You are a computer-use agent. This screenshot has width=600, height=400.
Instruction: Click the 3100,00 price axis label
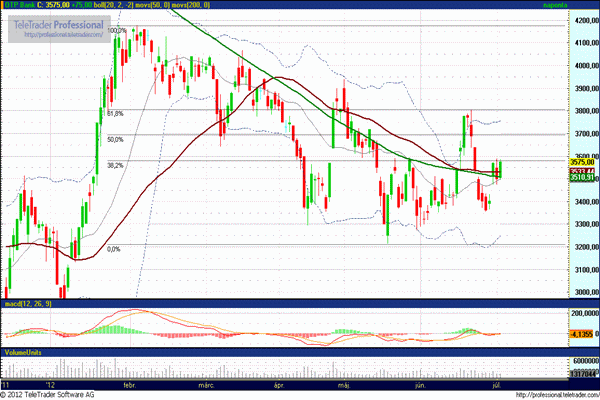[x=587, y=270]
